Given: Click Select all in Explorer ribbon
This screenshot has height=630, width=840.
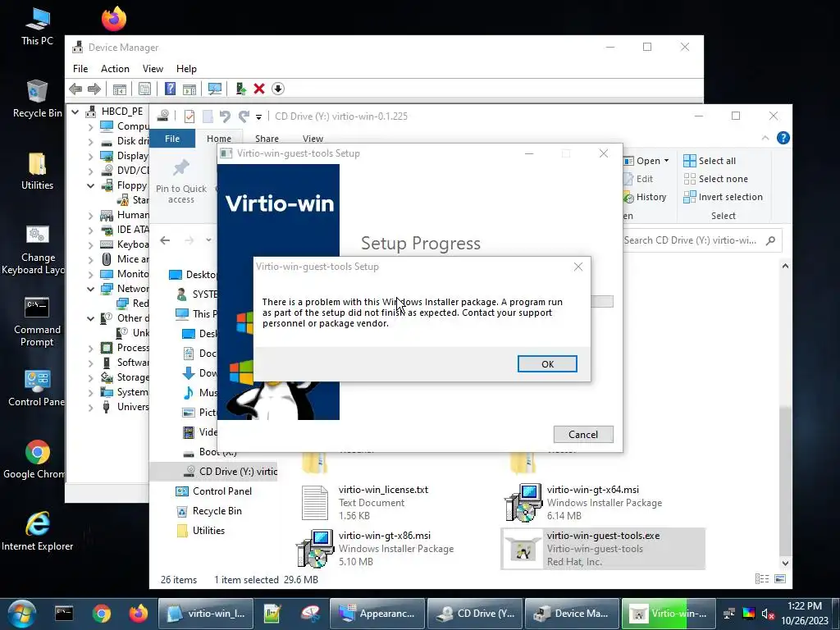Looking at the screenshot, I should [x=710, y=161].
